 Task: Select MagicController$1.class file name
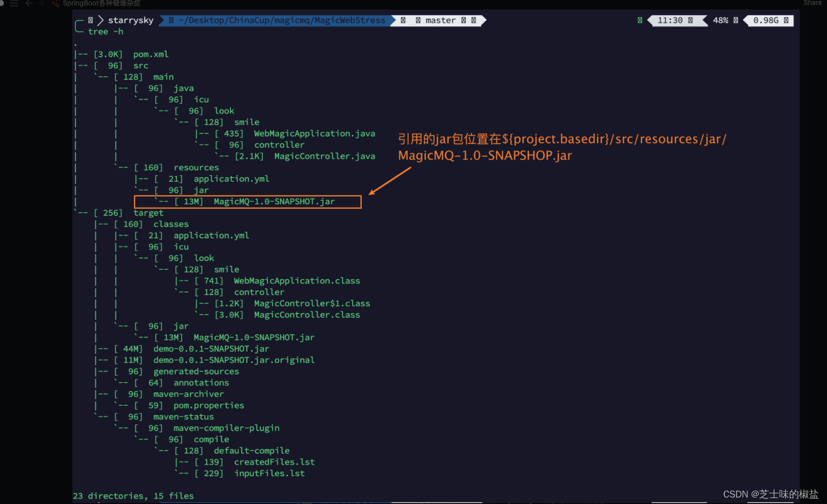312,304
